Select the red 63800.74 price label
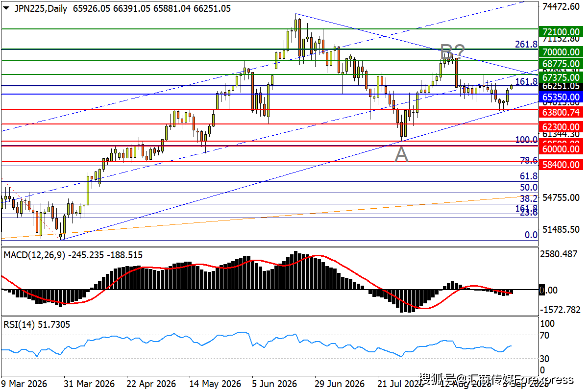The height and width of the screenshot is (392, 588). [561, 112]
